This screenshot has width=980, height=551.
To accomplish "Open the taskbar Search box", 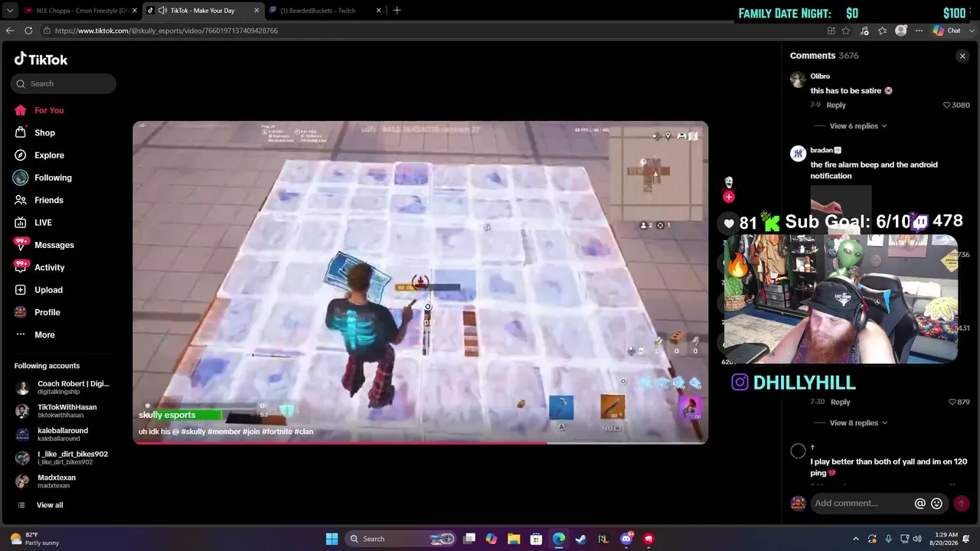I will [x=402, y=539].
